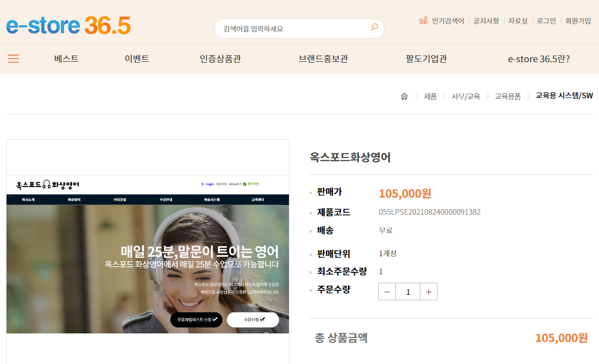Select the 교육용품 breadcrumb
This screenshot has width=599, height=364.
508,96
